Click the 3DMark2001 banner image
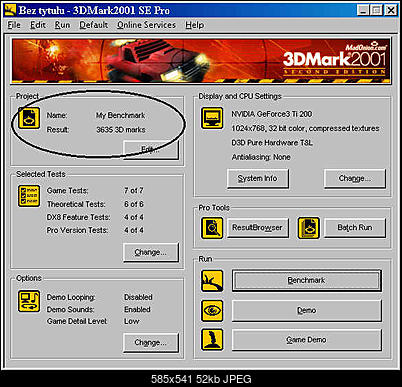The width and height of the screenshot is (402, 387). pos(201,61)
